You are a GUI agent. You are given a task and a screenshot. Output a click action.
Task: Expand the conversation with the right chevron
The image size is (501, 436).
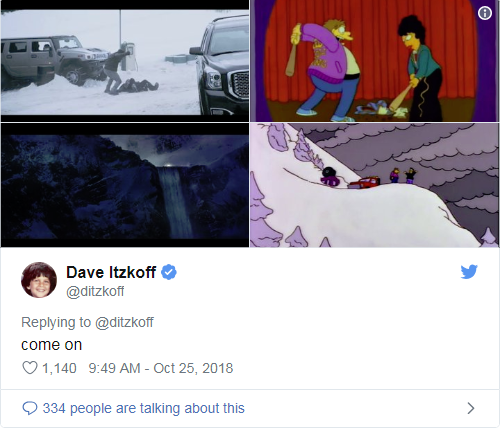471,408
